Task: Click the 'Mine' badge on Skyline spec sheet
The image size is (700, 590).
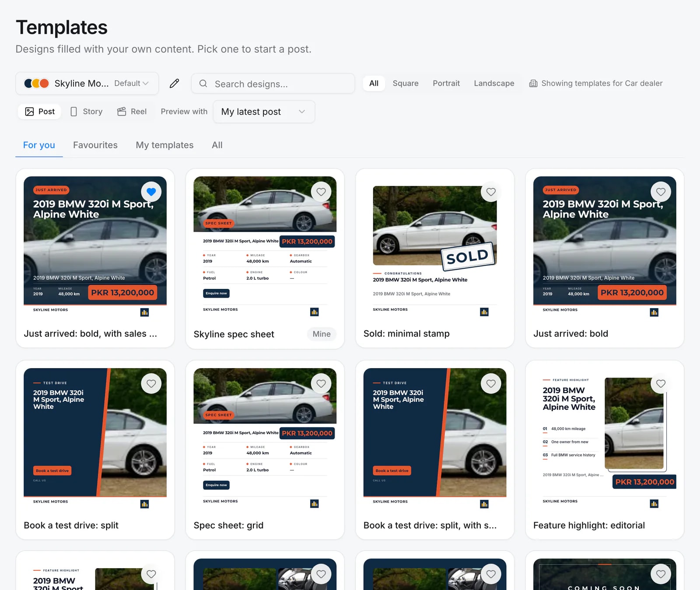Action: (x=322, y=334)
